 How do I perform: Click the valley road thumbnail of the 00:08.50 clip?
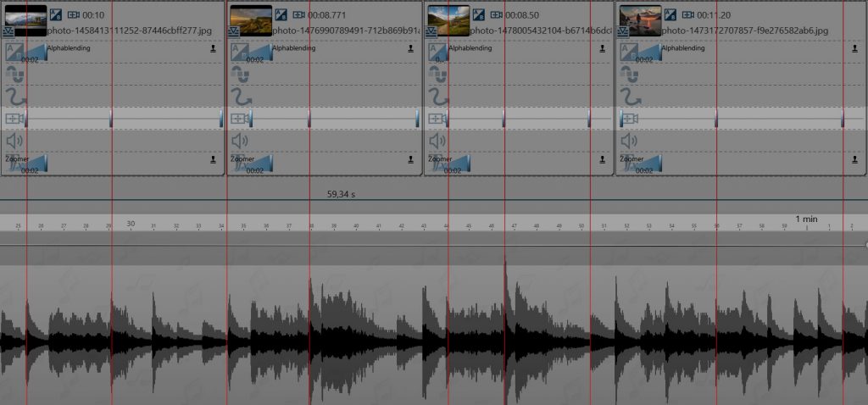[448, 20]
